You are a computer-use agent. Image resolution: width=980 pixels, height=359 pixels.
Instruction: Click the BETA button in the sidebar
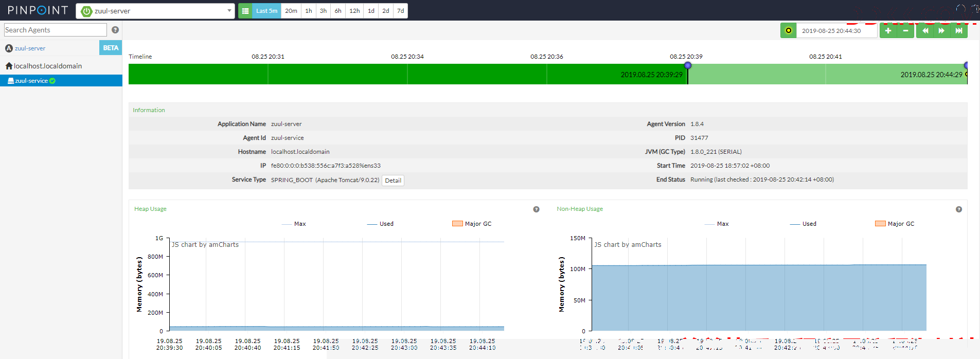coord(111,48)
